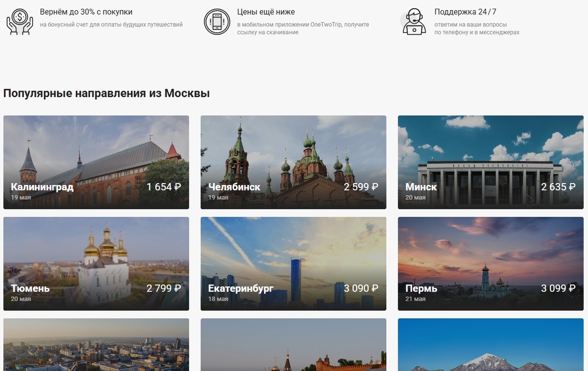Click the 3 090 ₽ price
588x371 pixels.
(x=361, y=288)
